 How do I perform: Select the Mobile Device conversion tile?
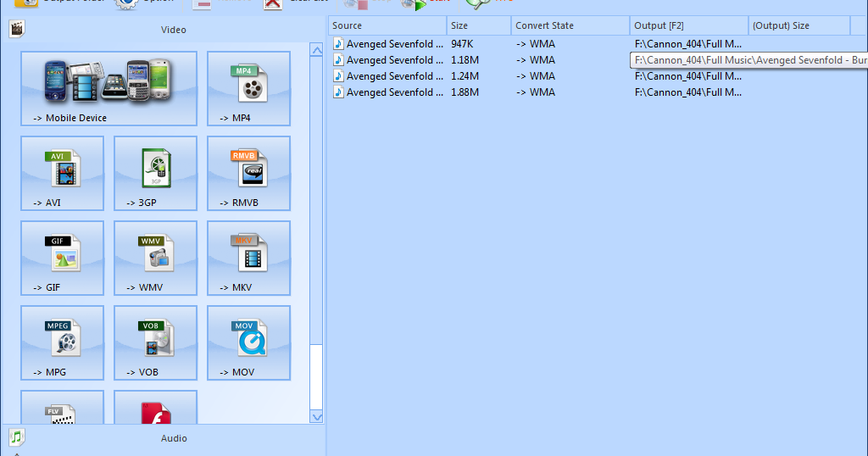tap(109, 88)
